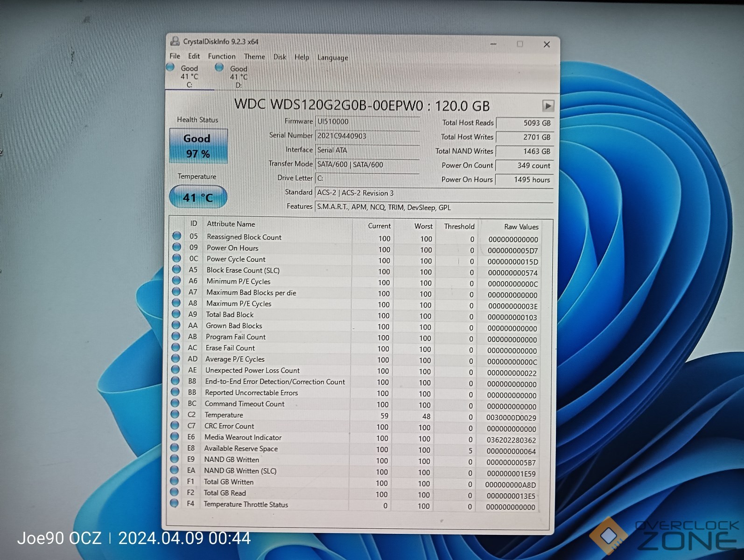Select the C: drive tab
Image resolution: width=744 pixels, height=560 pixels.
click(190, 76)
